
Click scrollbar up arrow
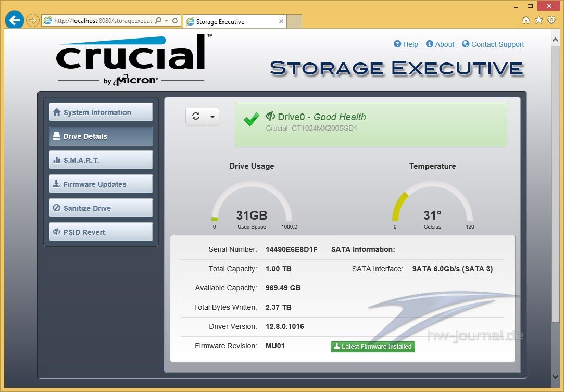click(555, 40)
